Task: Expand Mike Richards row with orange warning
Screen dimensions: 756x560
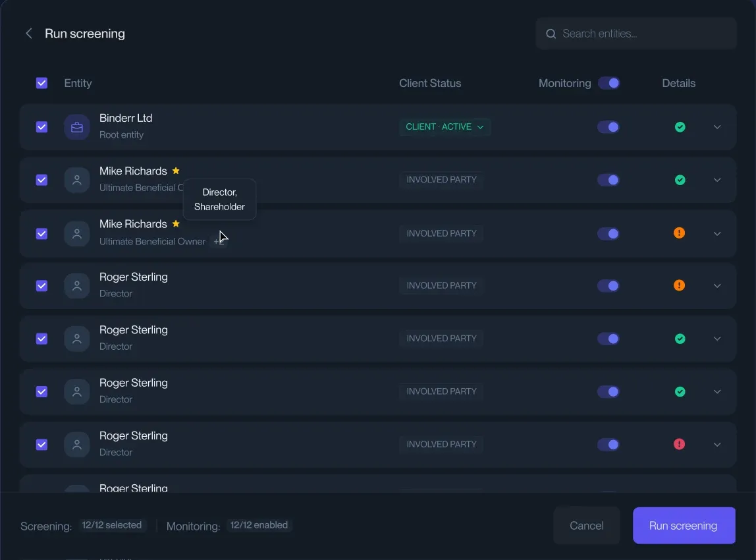Action: tap(717, 233)
